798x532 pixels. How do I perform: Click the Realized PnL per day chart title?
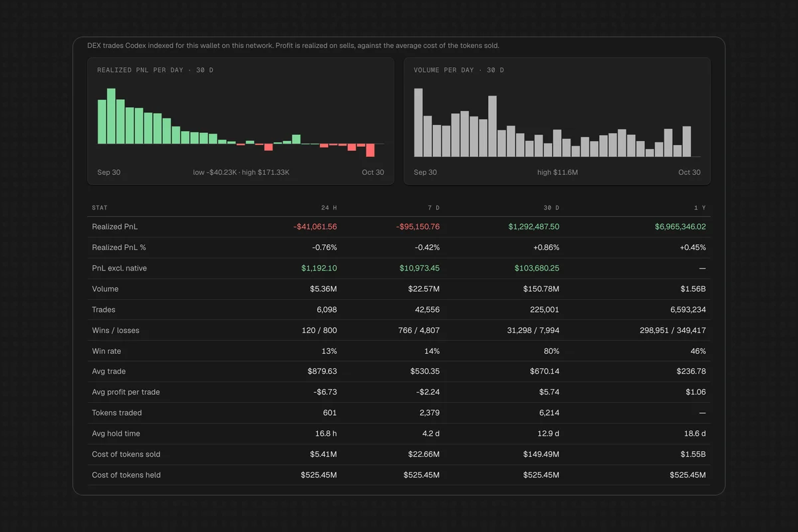tap(155, 70)
